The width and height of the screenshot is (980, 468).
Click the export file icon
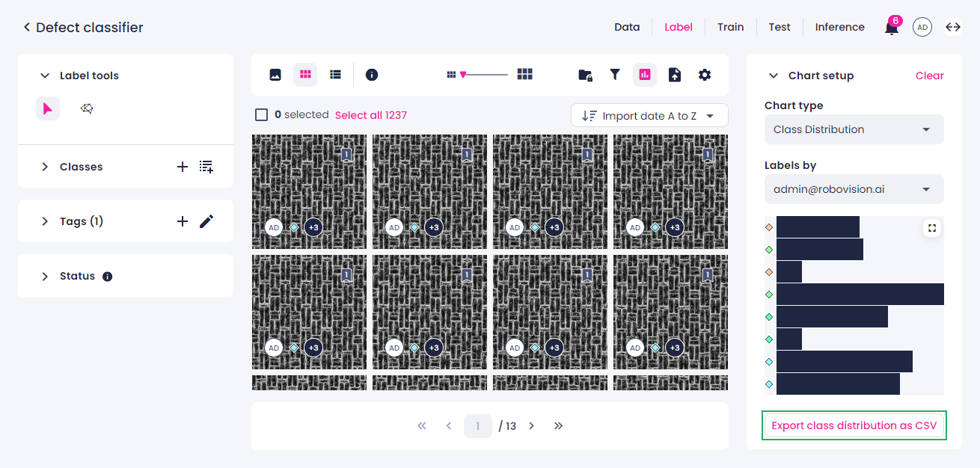pos(675,75)
